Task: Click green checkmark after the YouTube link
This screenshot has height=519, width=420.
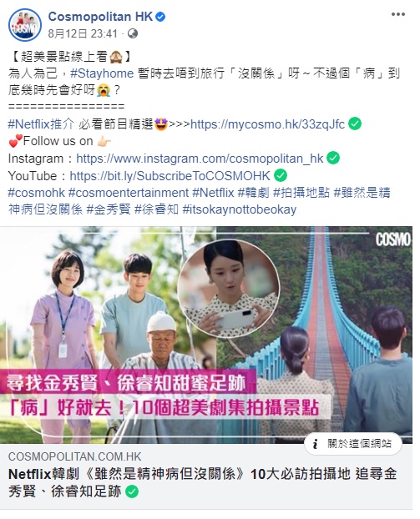Action: click(281, 175)
